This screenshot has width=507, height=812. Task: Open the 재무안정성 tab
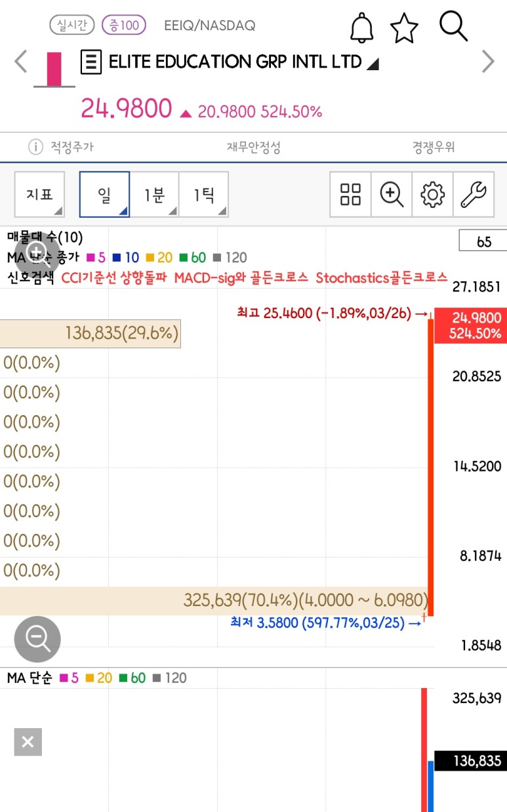(254, 147)
